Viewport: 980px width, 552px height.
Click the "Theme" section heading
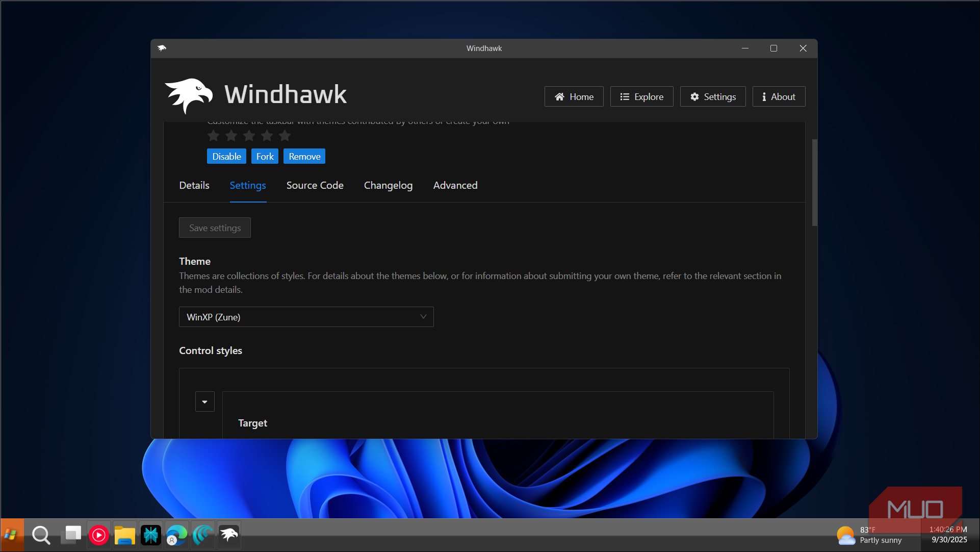point(195,261)
